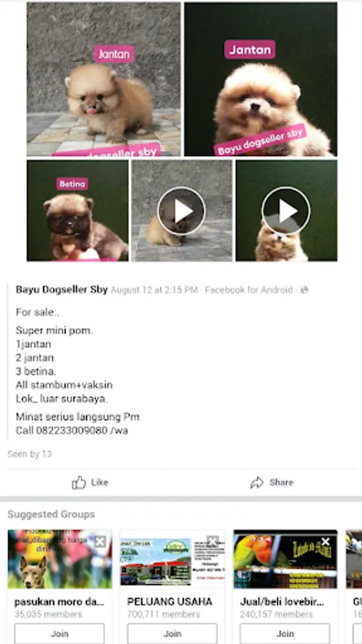Image resolution: width=362 pixels, height=644 pixels.
Task: Open the Betina puppy photo
Action: point(77,210)
